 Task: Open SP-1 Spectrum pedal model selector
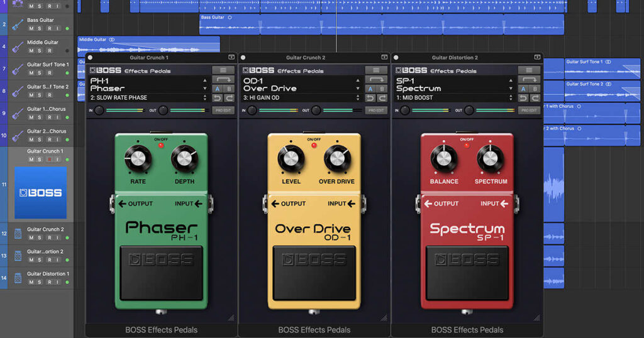[455, 84]
